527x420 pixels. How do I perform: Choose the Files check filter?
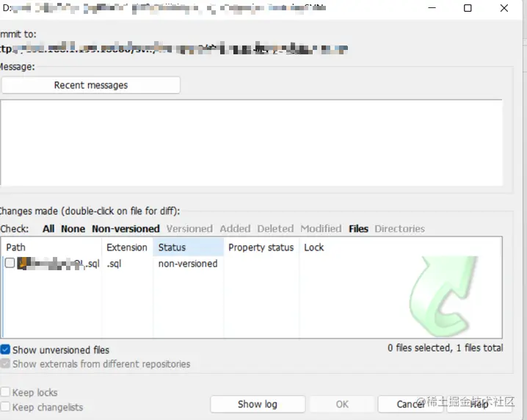click(358, 228)
